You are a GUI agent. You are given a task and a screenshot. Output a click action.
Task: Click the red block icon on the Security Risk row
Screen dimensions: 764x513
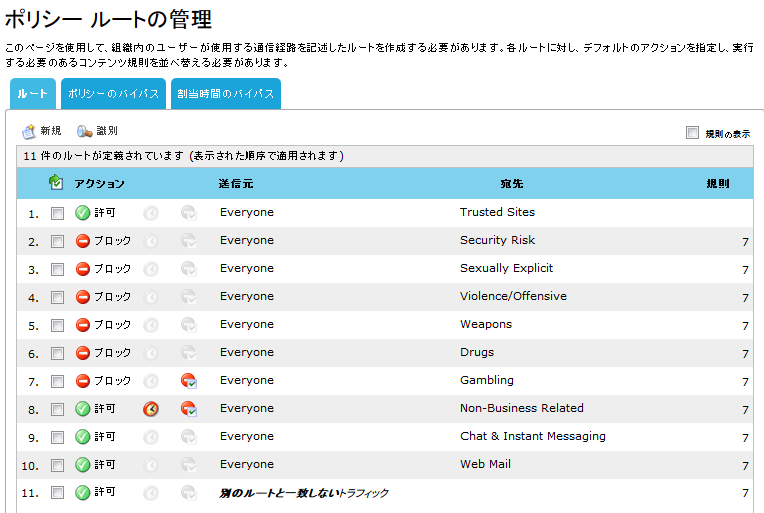83,241
